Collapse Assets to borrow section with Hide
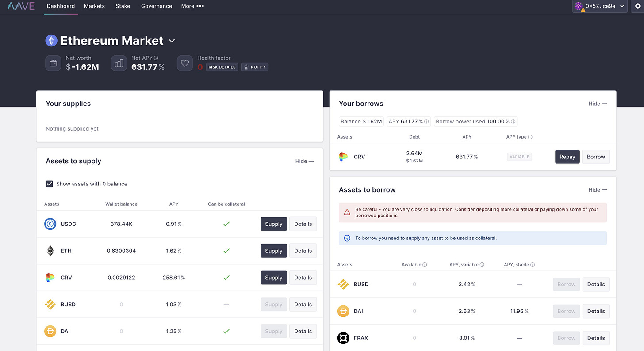Image resolution: width=644 pixels, height=351 pixels. 598,190
